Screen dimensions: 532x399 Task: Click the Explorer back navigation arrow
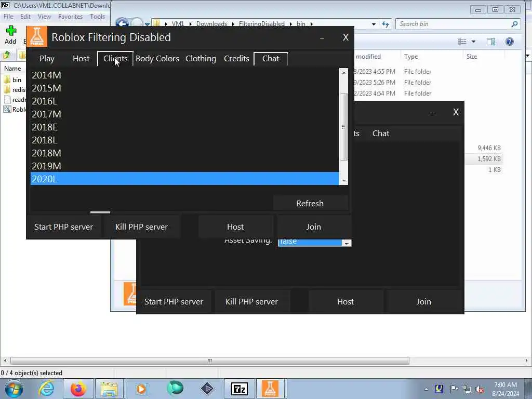(122, 24)
